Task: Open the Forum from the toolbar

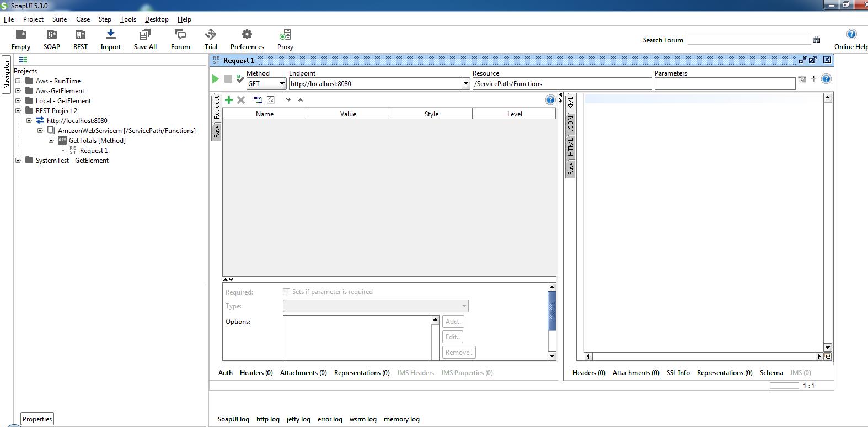Action: pyautogui.click(x=180, y=40)
